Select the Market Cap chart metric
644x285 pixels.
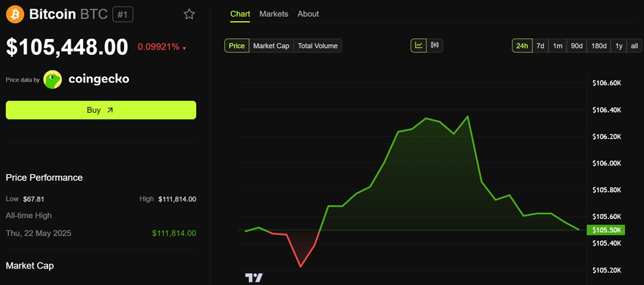pos(271,46)
